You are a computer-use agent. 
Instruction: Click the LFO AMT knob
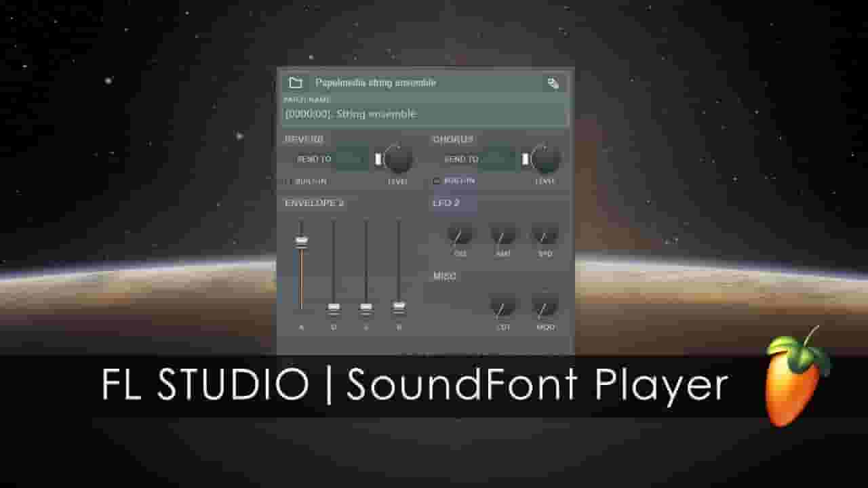503,235
